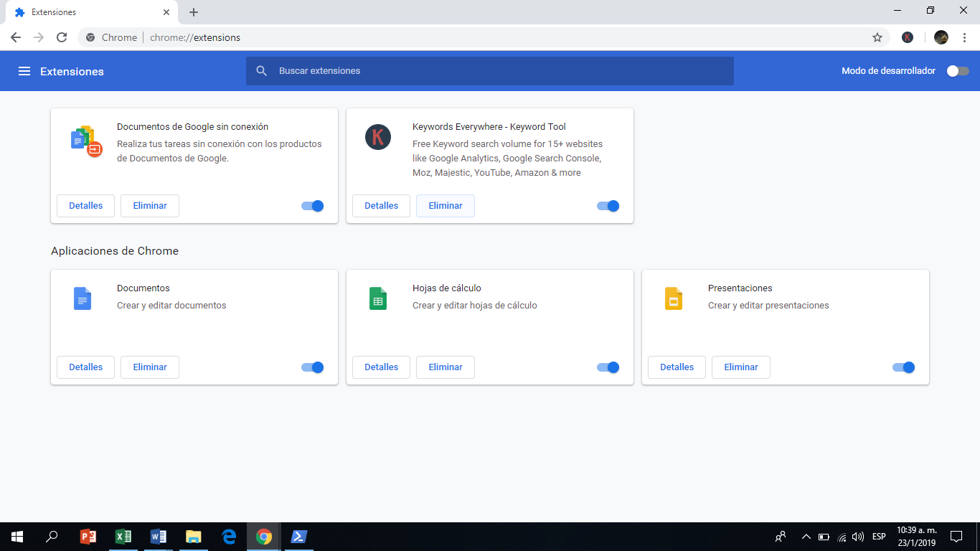
Task: Click Eliminar for Keywords Everywhere
Action: (x=446, y=206)
